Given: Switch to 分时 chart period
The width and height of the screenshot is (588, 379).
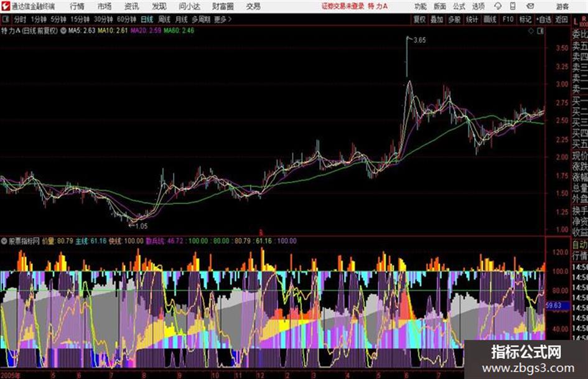Looking at the screenshot, I should [21, 19].
